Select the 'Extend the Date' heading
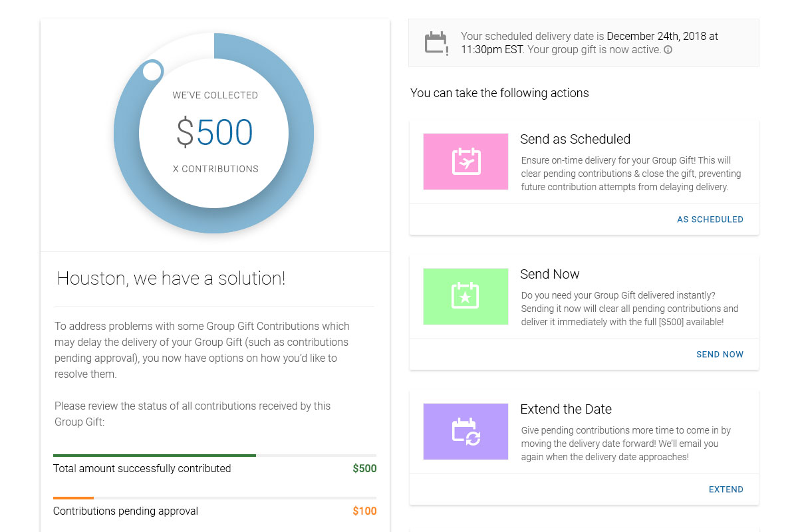The height and width of the screenshot is (532, 798). pyautogui.click(x=566, y=409)
